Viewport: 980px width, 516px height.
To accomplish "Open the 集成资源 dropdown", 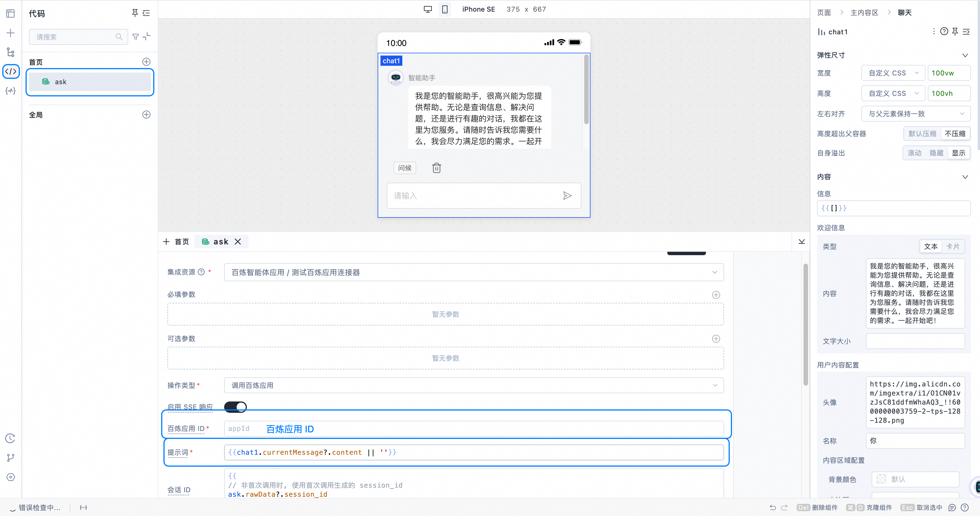I will [474, 272].
